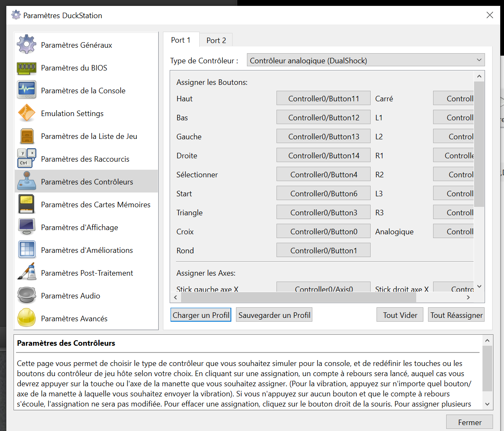
Task: Rebind the Haut button assignment
Action: tap(323, 98)
